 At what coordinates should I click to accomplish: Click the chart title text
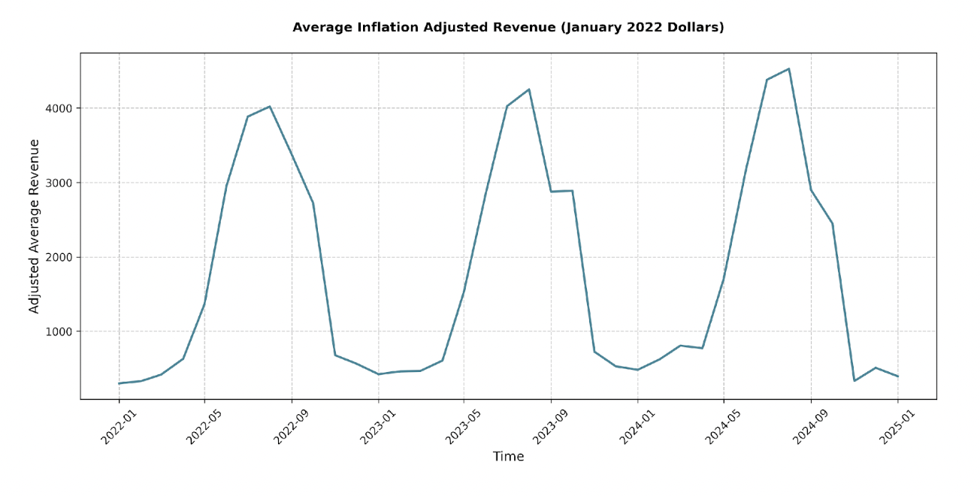508,28
